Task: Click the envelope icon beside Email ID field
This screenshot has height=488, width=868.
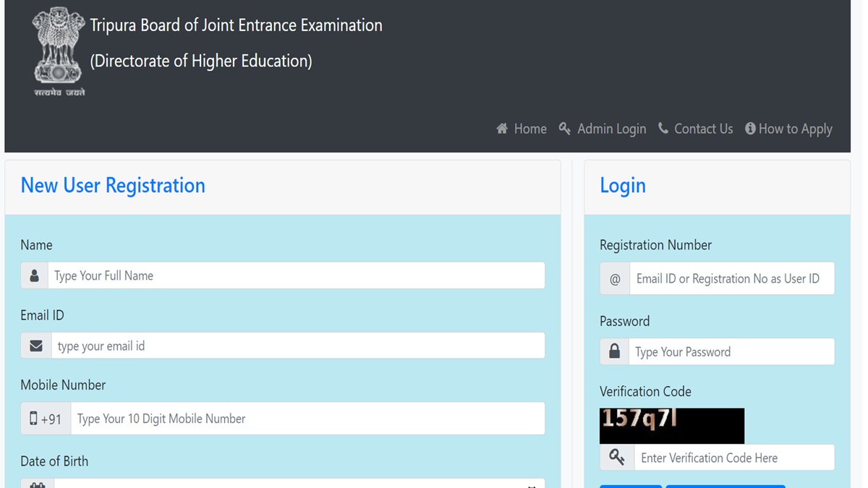Action: click(x=36, y=346)
